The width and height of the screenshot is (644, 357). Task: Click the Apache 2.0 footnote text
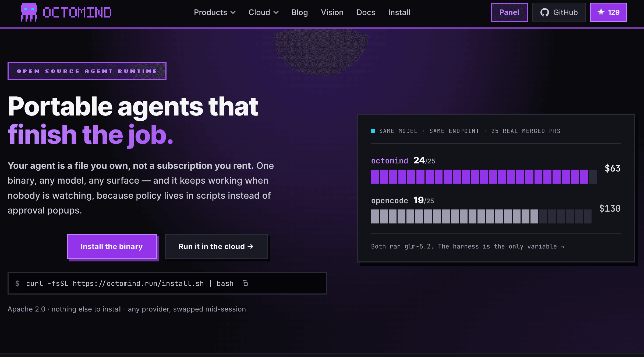tap(127, 309)
